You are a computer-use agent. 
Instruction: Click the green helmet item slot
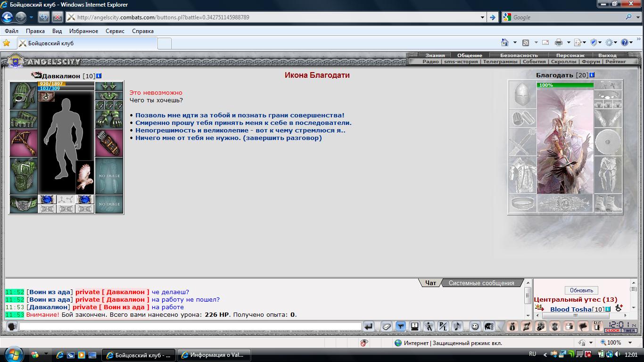pos(24,96)
